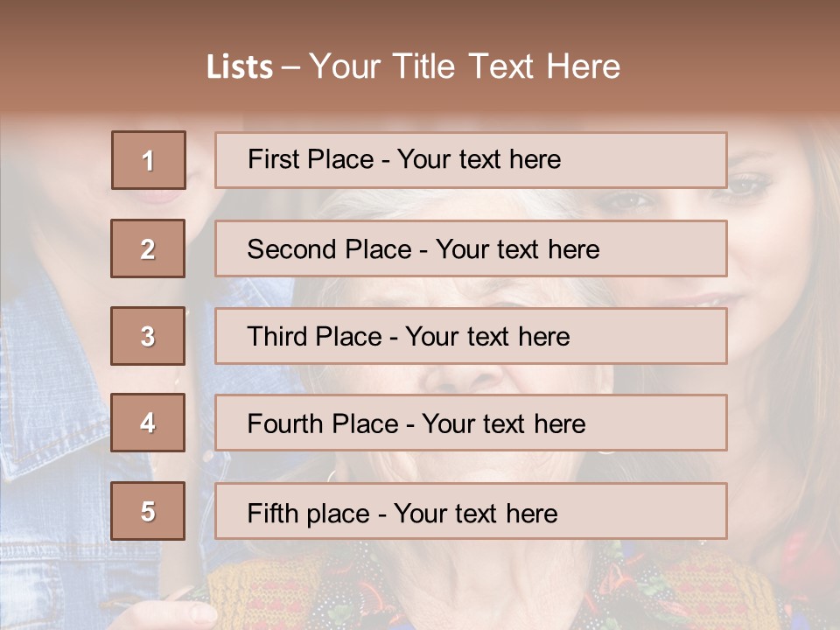
Task: Click the bold "Lists" word in title
Action: click(239, 66)
